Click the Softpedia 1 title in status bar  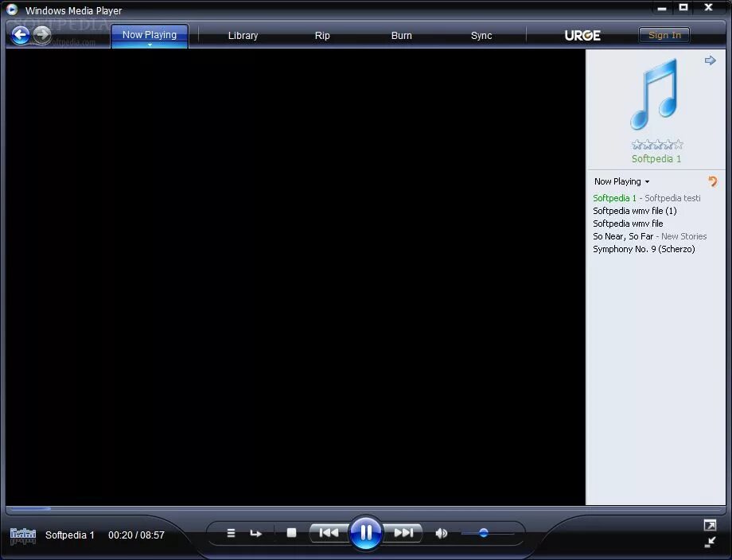pos(69,535)
